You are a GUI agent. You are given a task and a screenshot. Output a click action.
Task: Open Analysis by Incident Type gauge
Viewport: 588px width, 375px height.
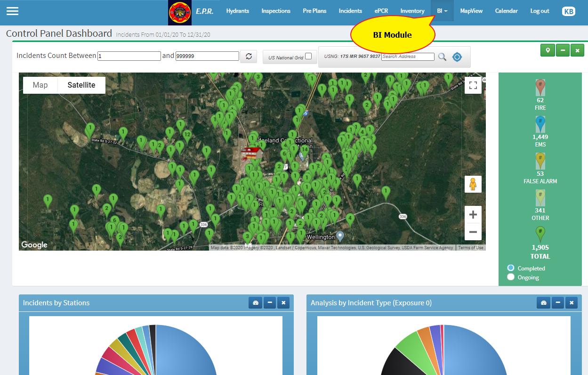(x=544, y=303)
